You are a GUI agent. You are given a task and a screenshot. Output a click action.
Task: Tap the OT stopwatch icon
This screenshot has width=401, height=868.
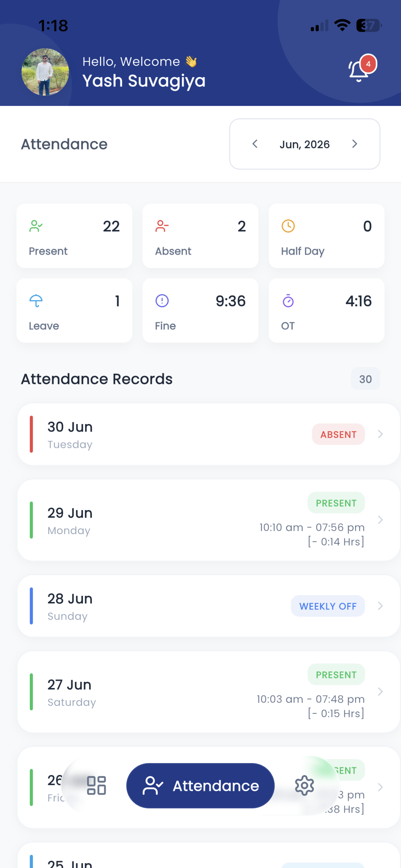pyautogui.click(x=288, y=301)
